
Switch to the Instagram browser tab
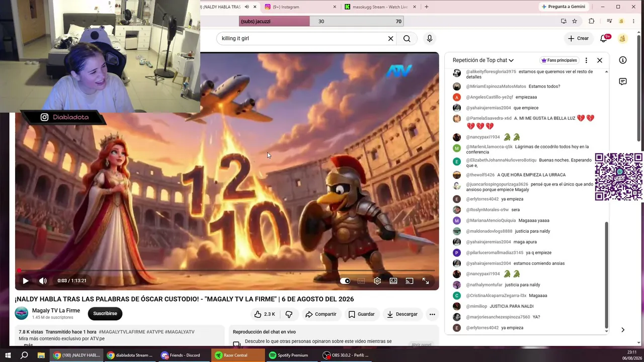(x=299, y=7)
